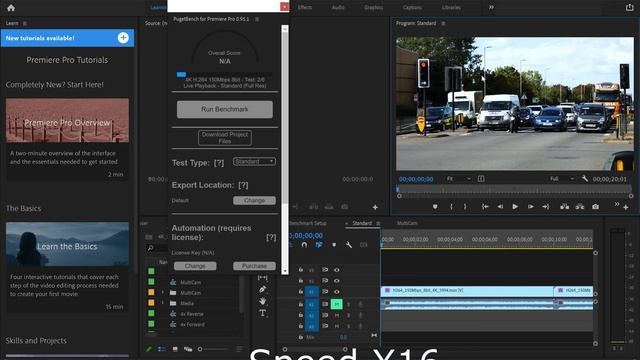
Task: Open the Fit zoom level dropdown
Action: (x=458, y=179)
